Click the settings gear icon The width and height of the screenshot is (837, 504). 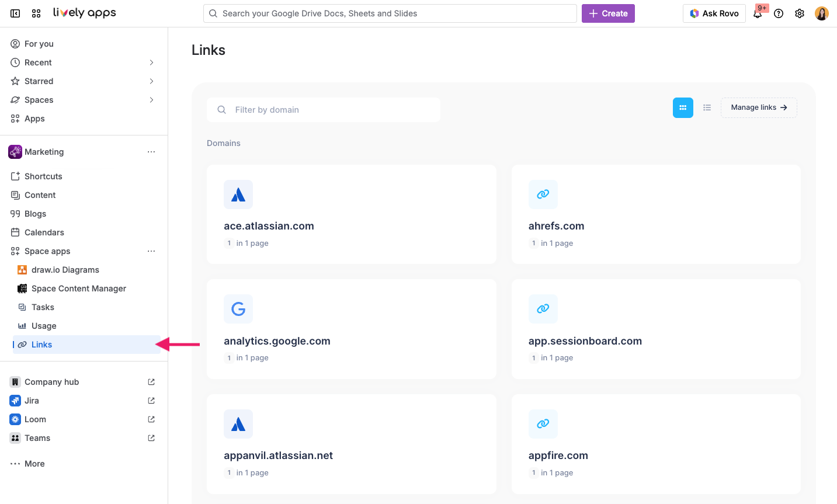(x=799, y=13)
